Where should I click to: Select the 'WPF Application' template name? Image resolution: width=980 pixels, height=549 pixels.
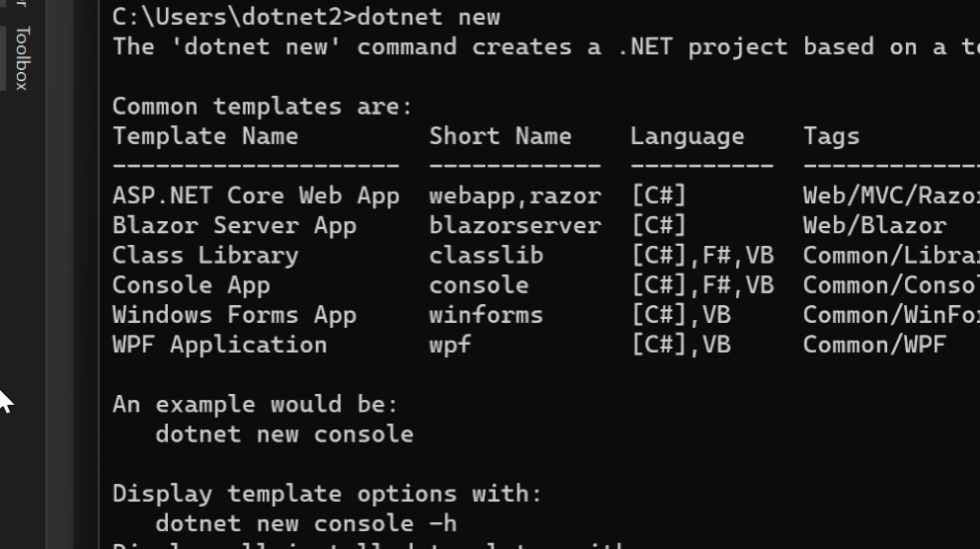tap(219, 345)
